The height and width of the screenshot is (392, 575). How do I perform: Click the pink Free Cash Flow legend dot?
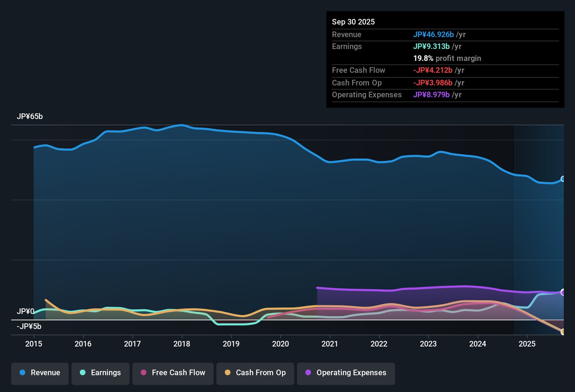coord(144,373)
